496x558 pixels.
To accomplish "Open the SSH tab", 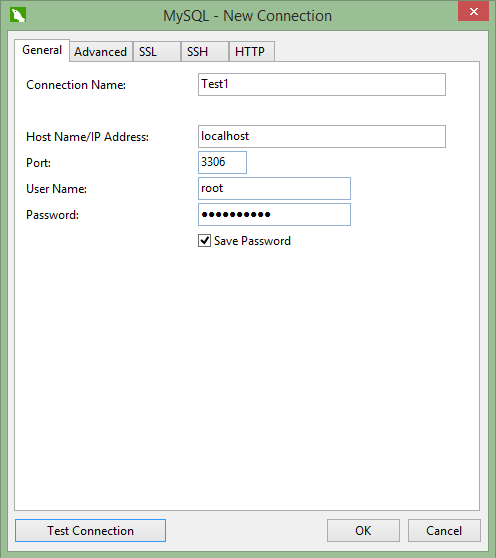I will click(205, 52).
